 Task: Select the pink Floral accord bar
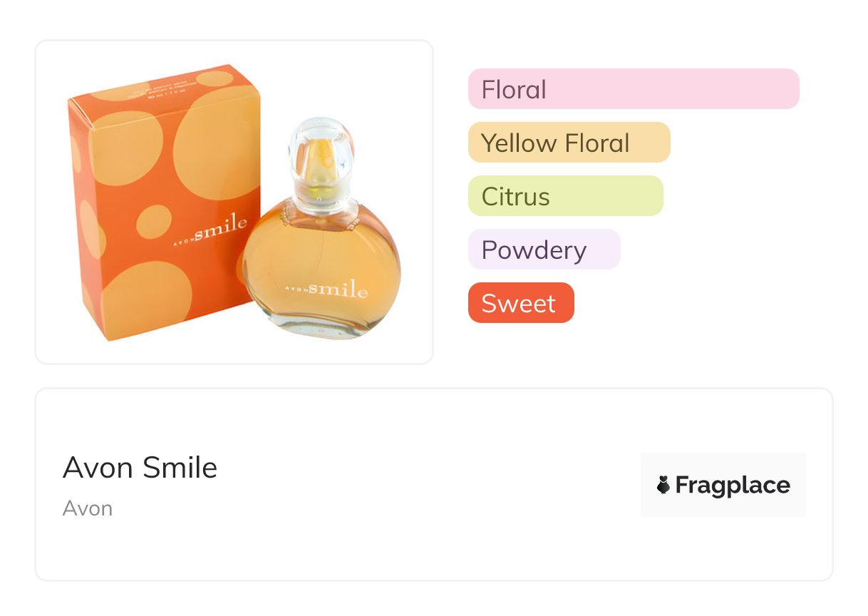click(634, 89)
